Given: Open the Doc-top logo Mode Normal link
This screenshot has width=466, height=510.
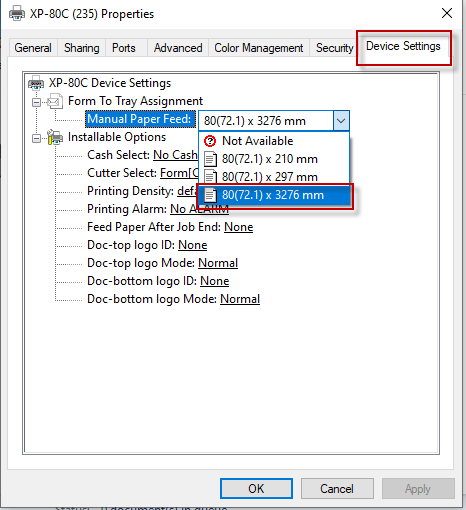Looking at the screenshot, I should pos(218,263).
